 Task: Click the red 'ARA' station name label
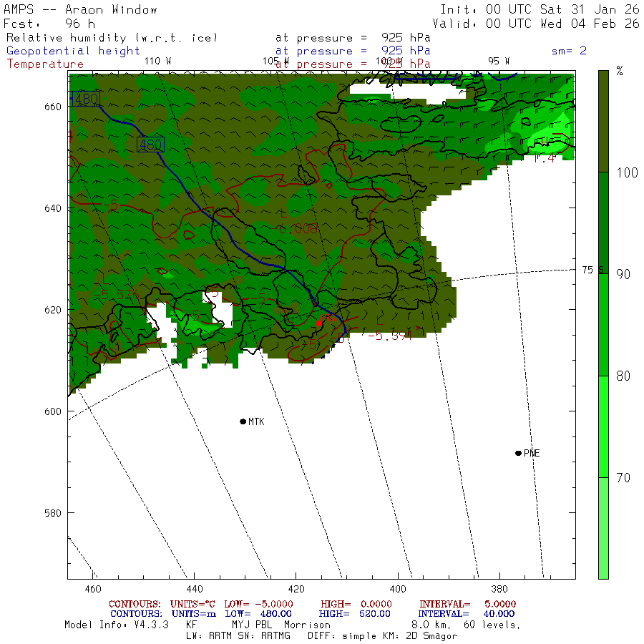tap(327, 318)
